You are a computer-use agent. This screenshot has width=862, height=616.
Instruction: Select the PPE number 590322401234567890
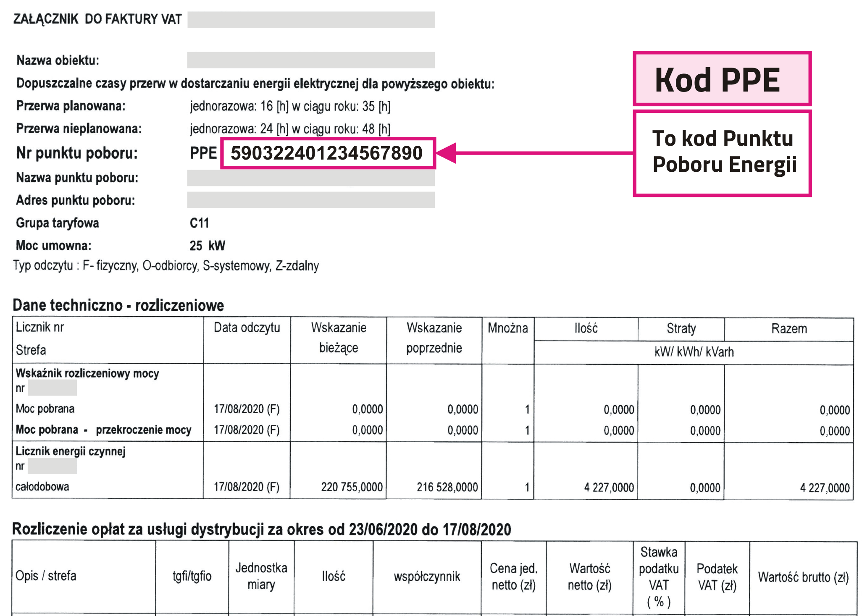(326, 153)
